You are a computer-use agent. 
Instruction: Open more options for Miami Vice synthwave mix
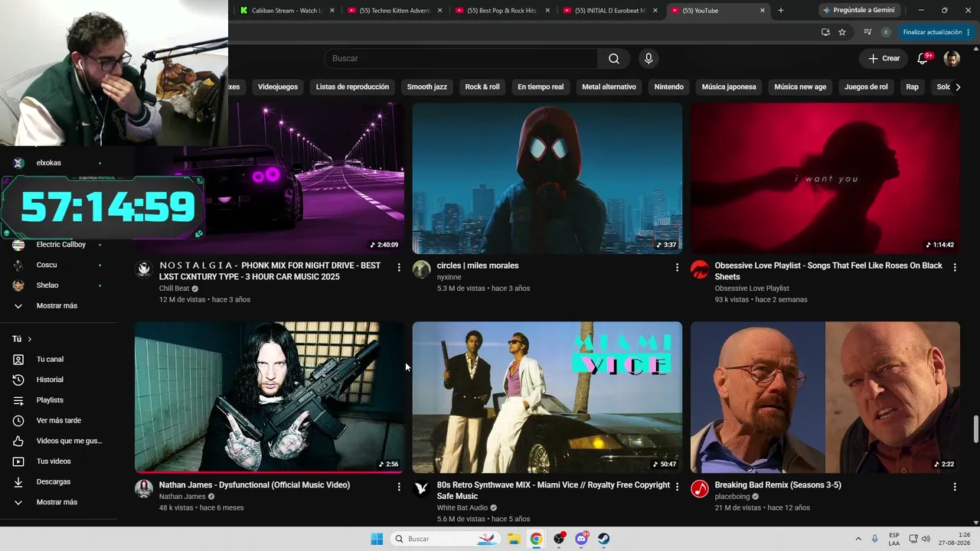[x=677, y=487]
